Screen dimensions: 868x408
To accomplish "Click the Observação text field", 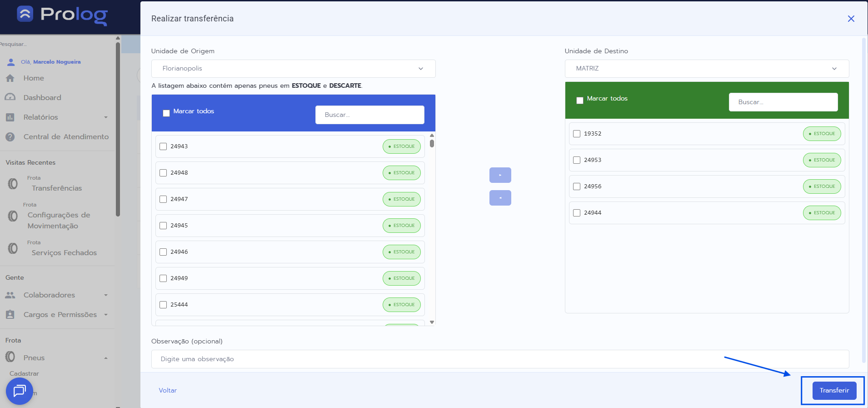I will click(500, 359).
